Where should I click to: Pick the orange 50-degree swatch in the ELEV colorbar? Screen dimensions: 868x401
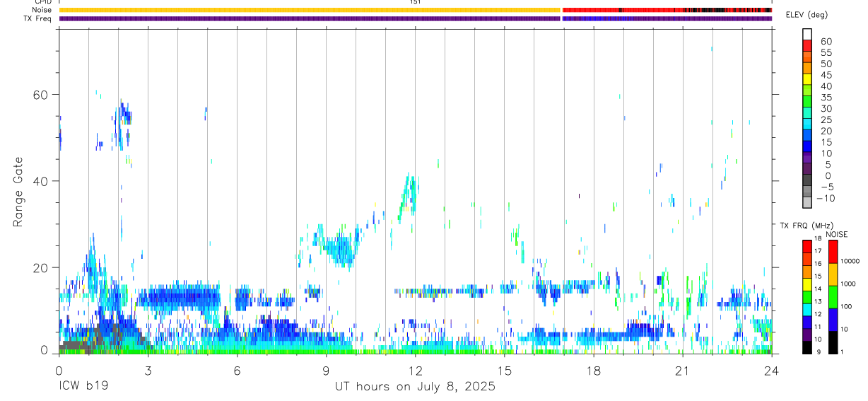(x=807, y=68)
